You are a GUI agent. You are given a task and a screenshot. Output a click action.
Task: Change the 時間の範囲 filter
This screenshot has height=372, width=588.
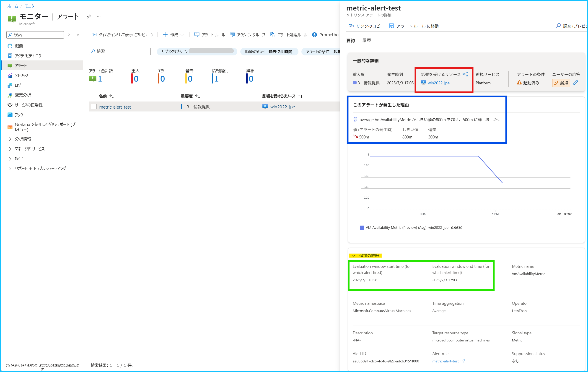pos(269,52)
